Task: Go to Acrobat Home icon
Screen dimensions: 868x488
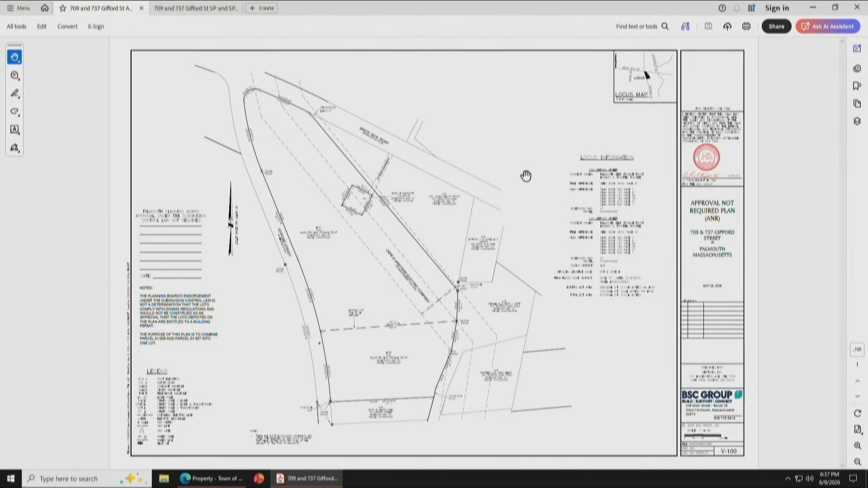Action: point(44,8)
